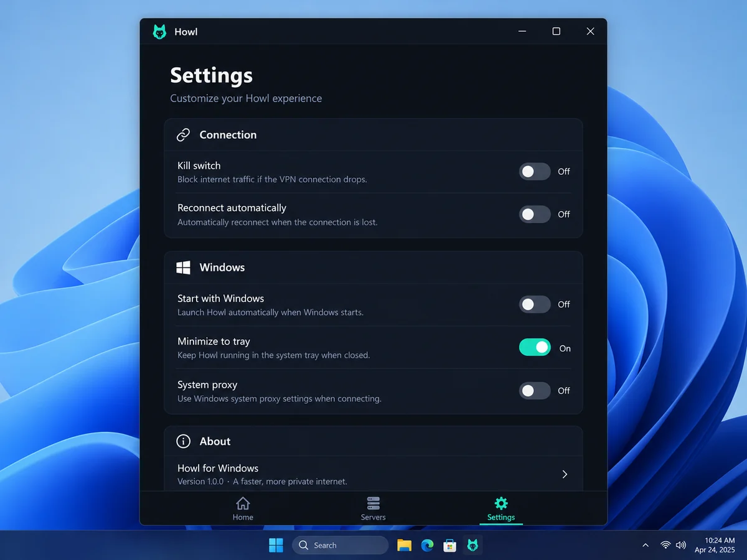Click the 'System proxy' label text
The image size is (747, 560).
(x=207, y=385)
